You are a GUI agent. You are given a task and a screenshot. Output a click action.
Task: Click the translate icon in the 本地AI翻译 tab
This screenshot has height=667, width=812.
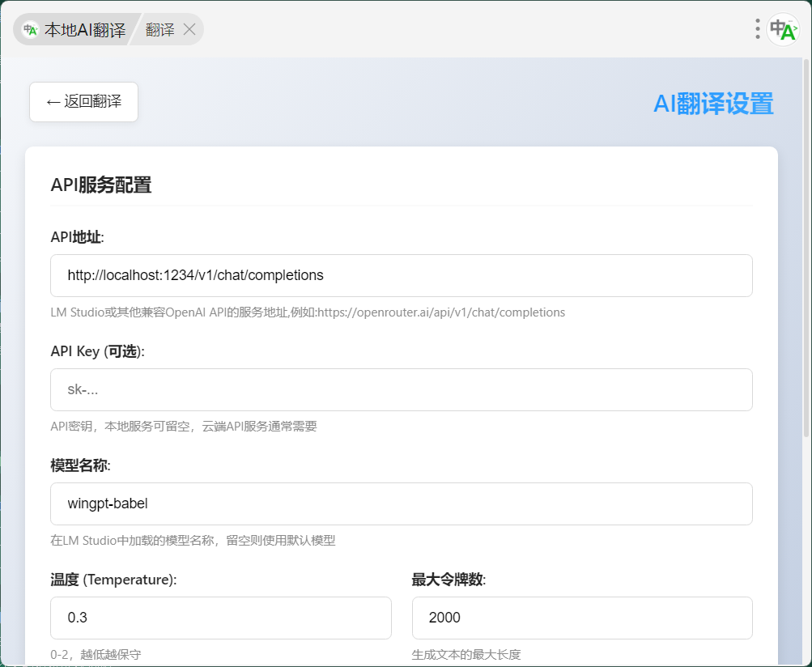click(x=31, y=30)
